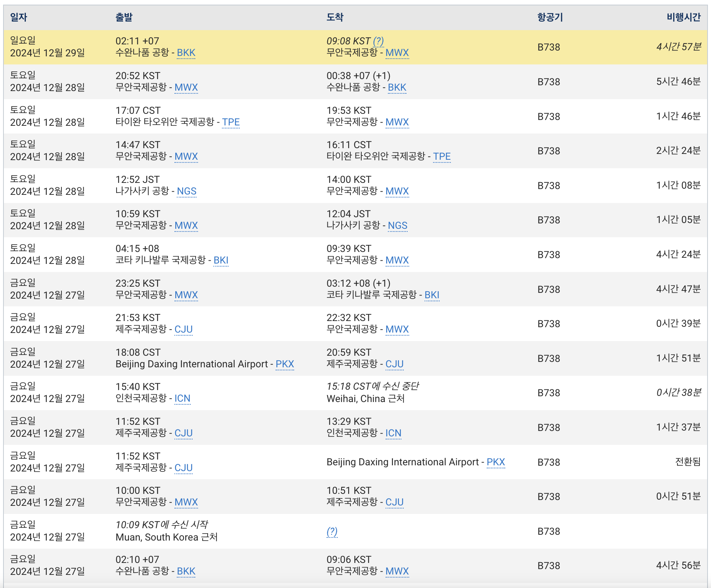Screen dimensions: 711x588
Task: Select the 4시간 57분 flight duration
Action: click(679, 47)
